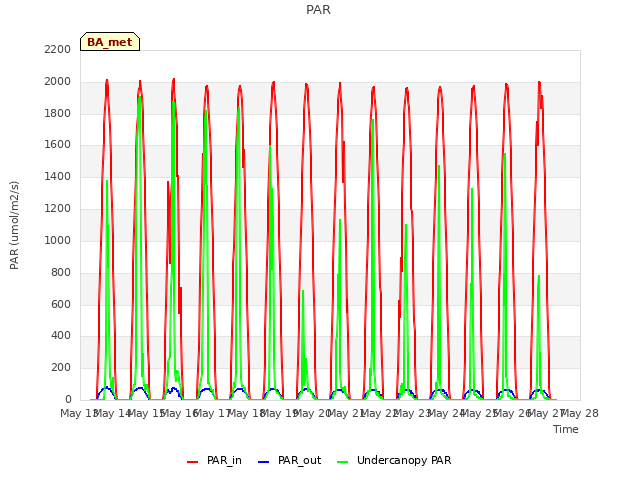The width and height of the screenshot is (640, 480).
Task: Toggle the PAR_in legend entry
Action: tap(214, 460)
